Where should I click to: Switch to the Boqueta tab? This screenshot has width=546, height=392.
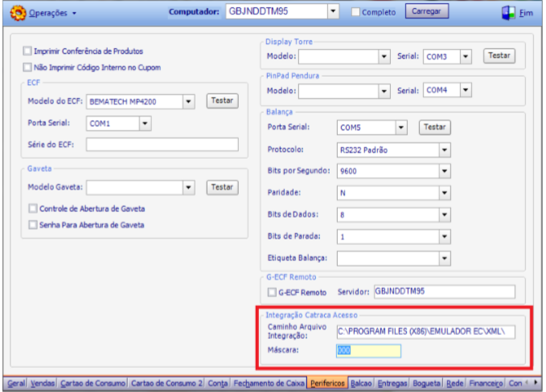click(426, 383)
